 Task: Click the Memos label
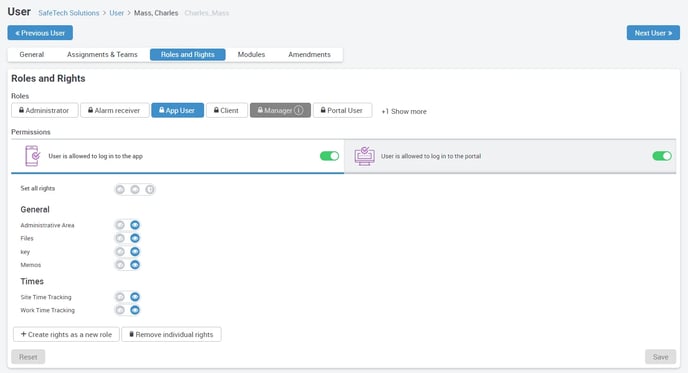coord(31,265)
